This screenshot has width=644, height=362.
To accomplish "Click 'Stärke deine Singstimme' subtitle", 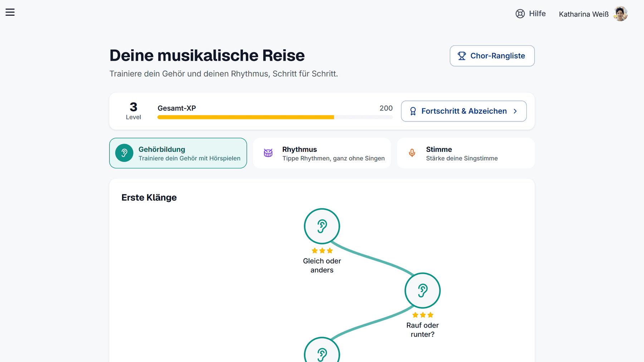I will (x=462, y=158).
